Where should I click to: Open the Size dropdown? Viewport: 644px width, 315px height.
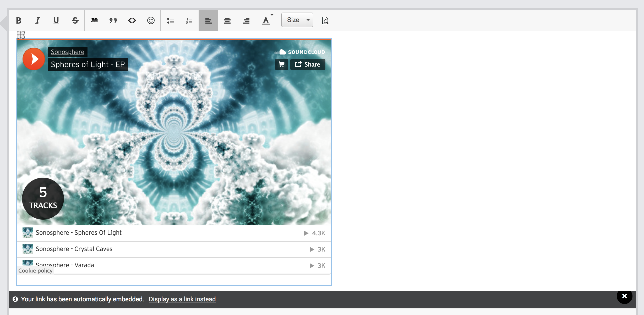pos(297,20)
